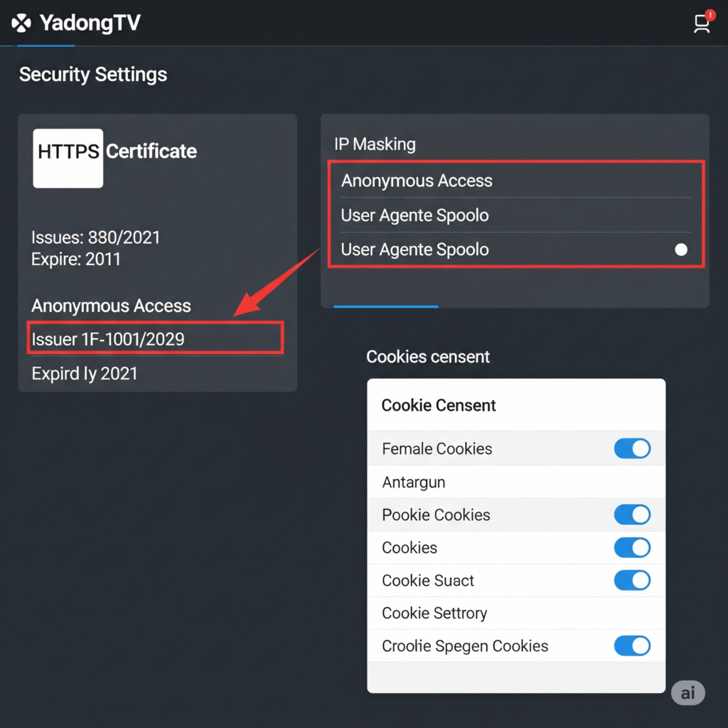Screen dimensions: 728x728
Task: Click the HTTPS certificate badge
Action: coord(68,158)
